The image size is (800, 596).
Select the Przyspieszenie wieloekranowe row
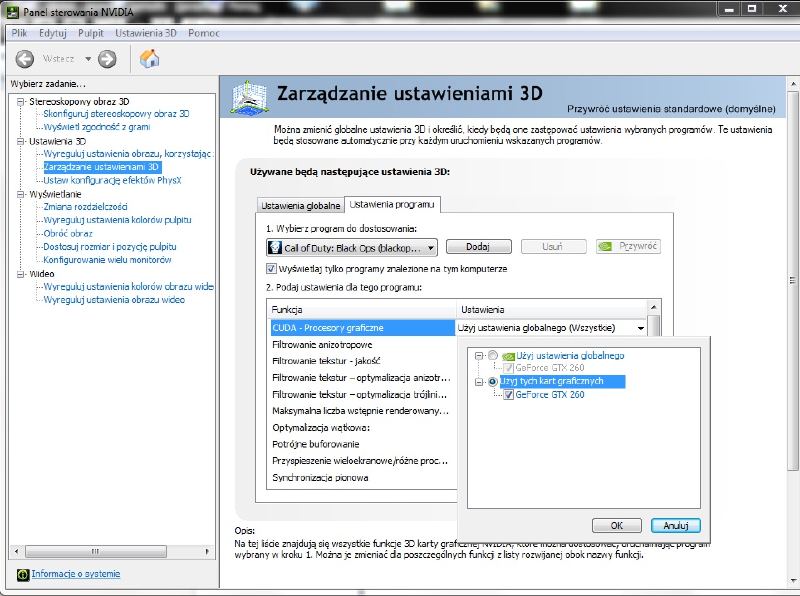tap(363, 461)
